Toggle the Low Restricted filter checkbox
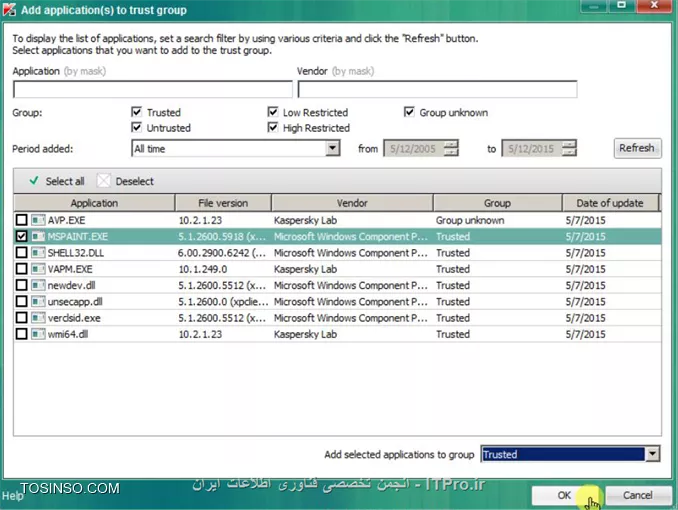 273,112
